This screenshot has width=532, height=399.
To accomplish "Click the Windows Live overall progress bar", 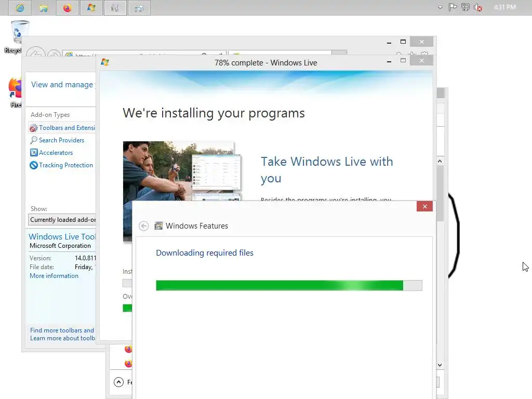I will point(127,308).
